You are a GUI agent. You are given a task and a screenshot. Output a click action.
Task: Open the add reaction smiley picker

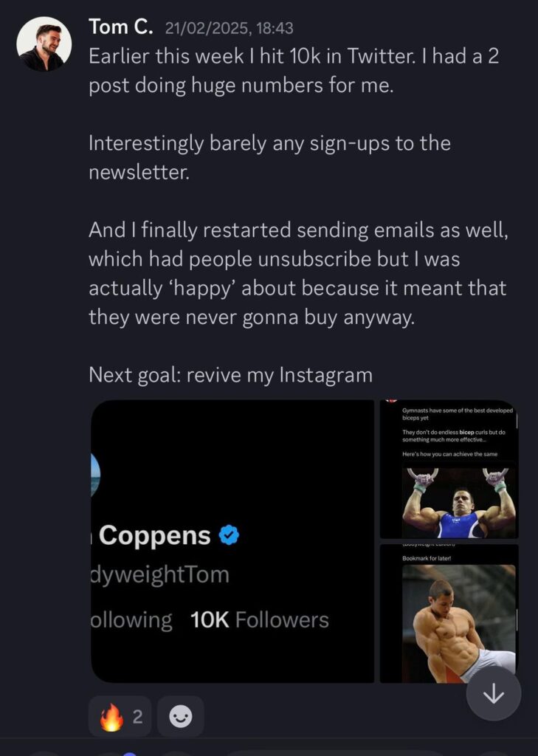click(x=181, y=716)
